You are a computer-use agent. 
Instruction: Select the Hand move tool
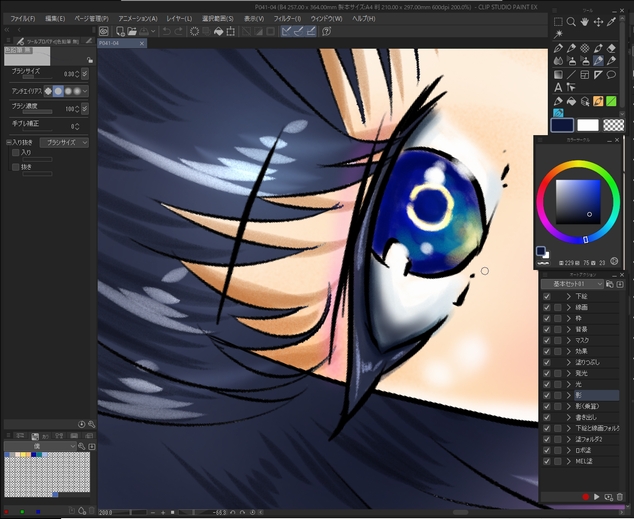584,22
